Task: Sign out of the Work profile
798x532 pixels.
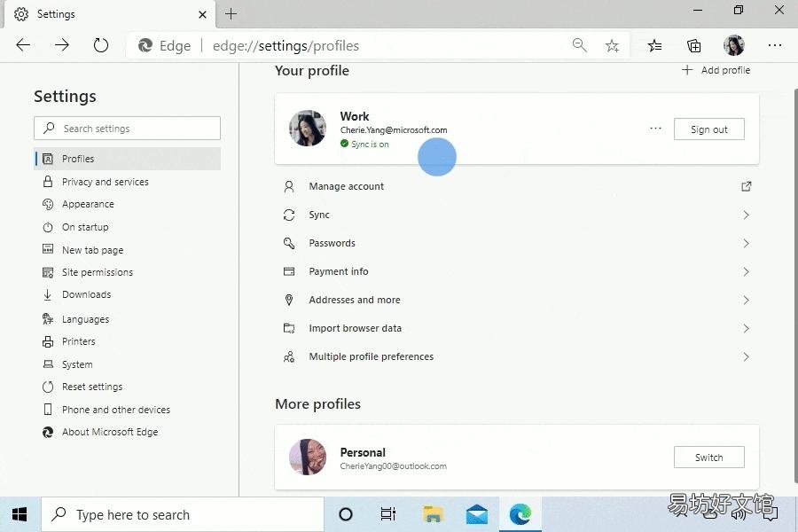Action: [709, 129]
